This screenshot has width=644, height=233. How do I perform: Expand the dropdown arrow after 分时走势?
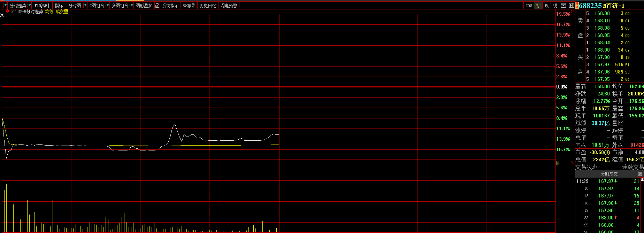pyautogui.click(x=30, y=6)
